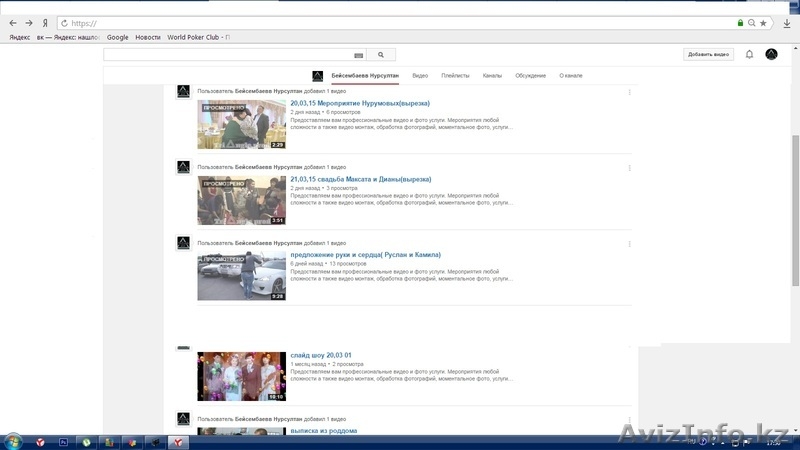Open Windows Start menu orb
Image resolution: width=800 pixels, height=450 pixels.
(13, 441)
